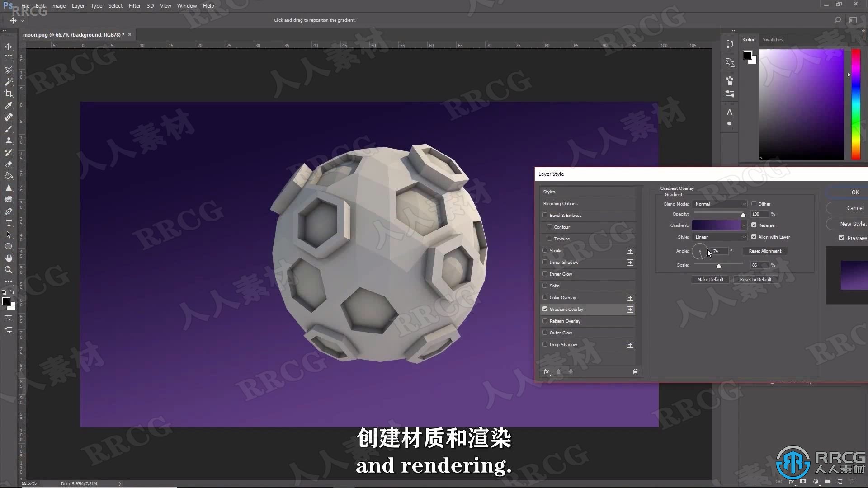Click the Gradient color picker dropdown

point(743,225)
